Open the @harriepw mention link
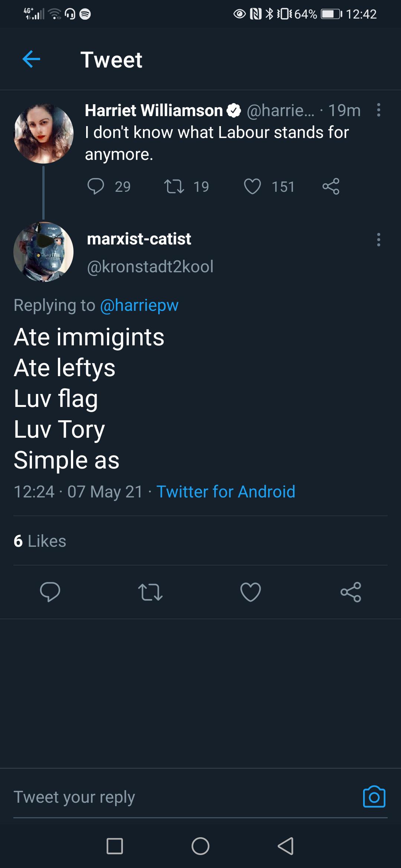The width and height of the screenshot is (401, 868). coord(139,305)
